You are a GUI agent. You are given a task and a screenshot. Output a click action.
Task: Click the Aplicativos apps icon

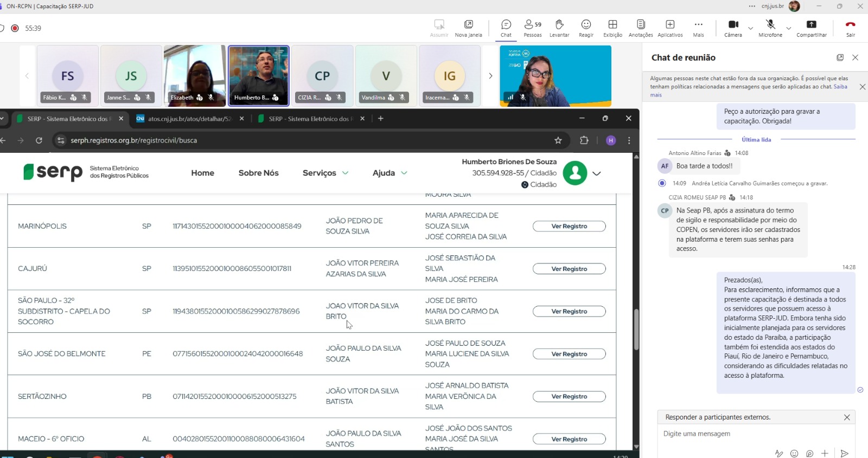[x=670, y=28]
